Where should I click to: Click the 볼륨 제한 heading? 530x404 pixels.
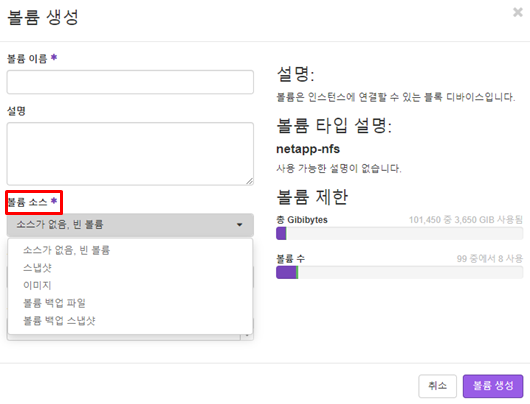coord(312,197)
